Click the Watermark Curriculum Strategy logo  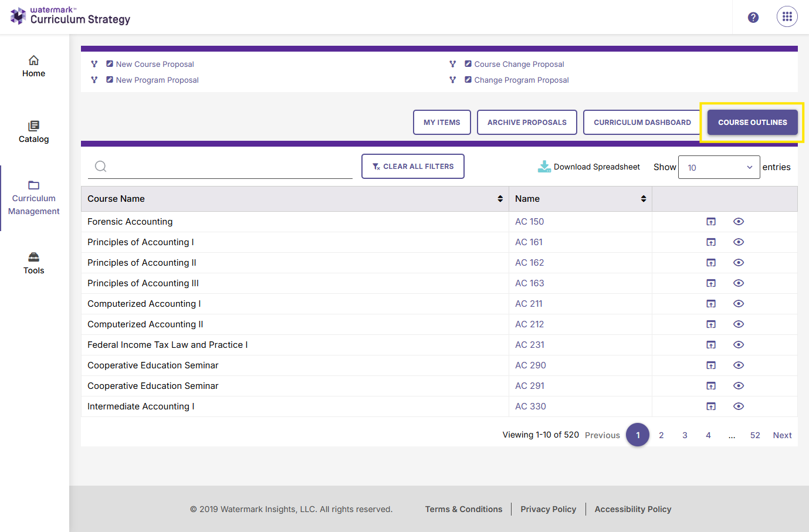70,16
